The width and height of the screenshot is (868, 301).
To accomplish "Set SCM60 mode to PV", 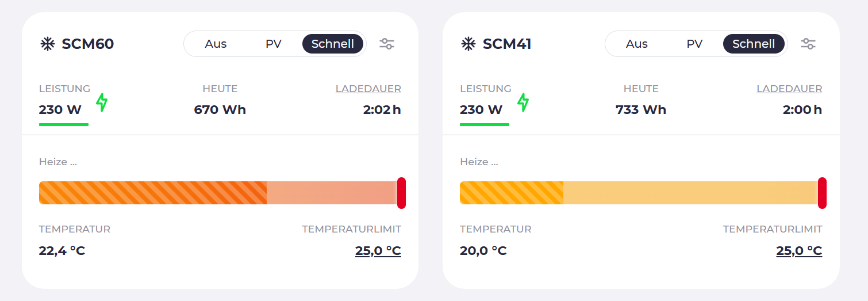I will [x=273, y=44].
